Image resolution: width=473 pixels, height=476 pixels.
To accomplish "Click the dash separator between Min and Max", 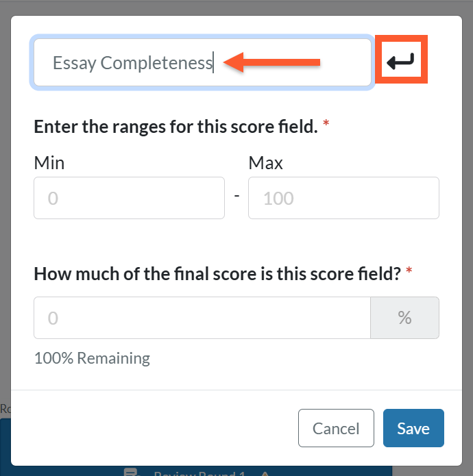I will click(236, 196).
